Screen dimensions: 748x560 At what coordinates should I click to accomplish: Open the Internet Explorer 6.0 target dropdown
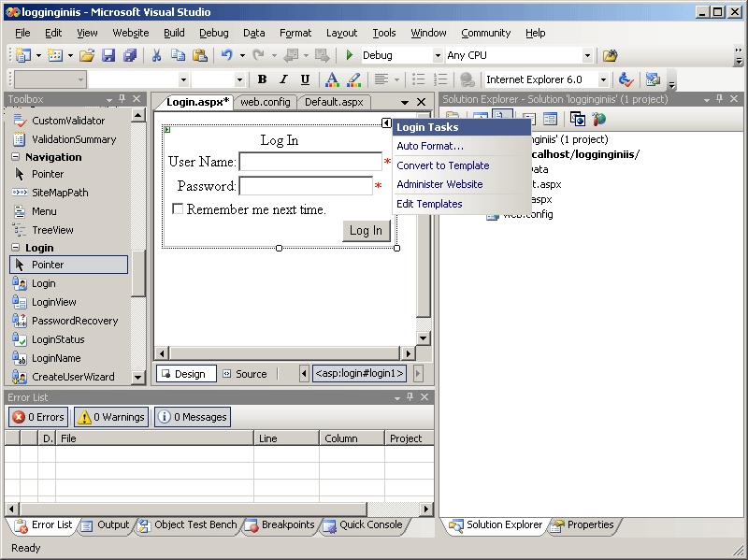click(x=603, y=80)
